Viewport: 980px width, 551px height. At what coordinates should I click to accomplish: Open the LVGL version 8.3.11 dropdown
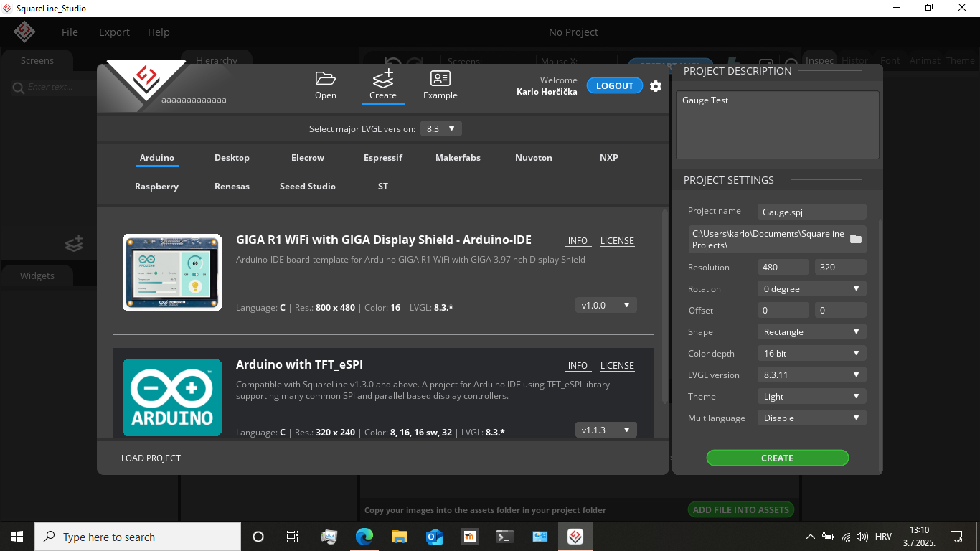click(x=811, y=375)
